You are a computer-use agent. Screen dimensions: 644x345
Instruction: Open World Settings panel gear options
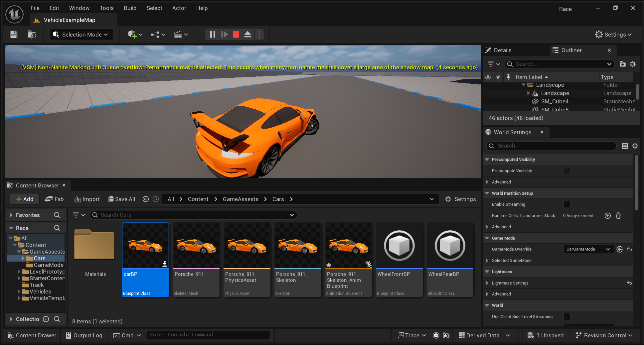[635, 146]
